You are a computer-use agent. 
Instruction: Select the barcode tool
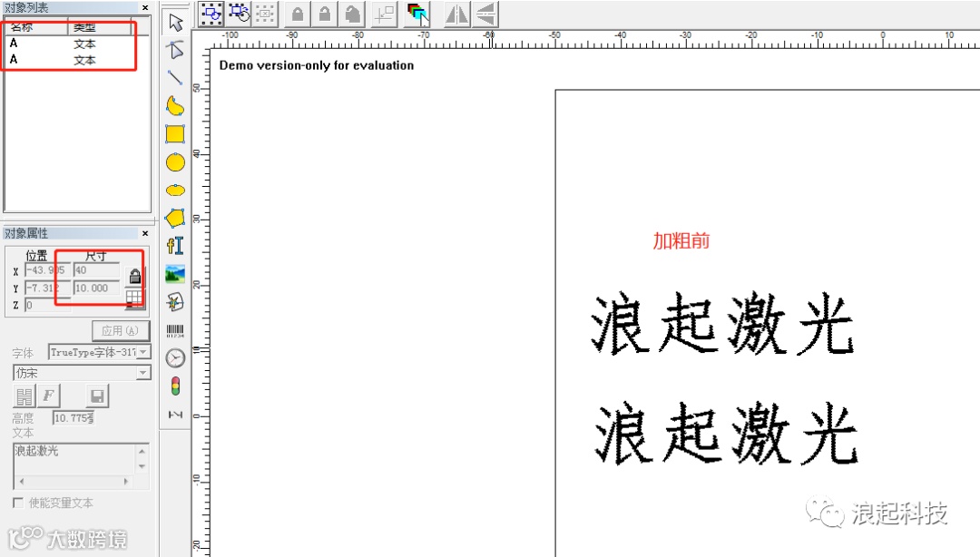(176, 331)
